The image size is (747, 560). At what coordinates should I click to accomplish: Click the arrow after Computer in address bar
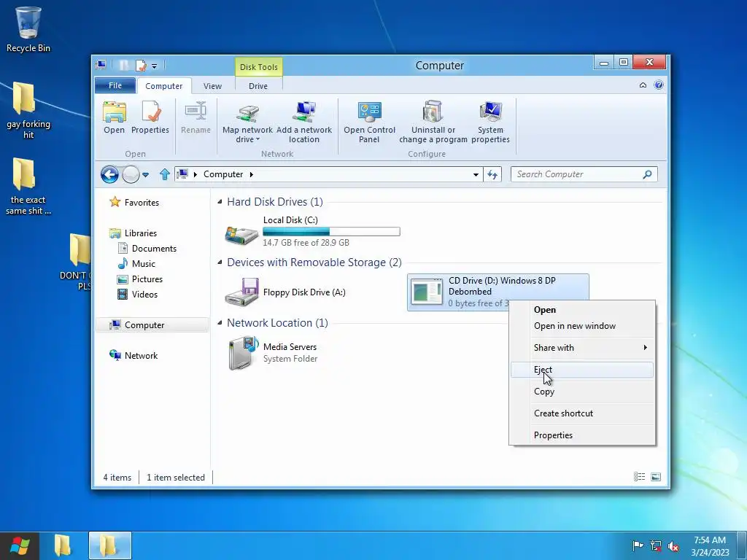[252, 174]
